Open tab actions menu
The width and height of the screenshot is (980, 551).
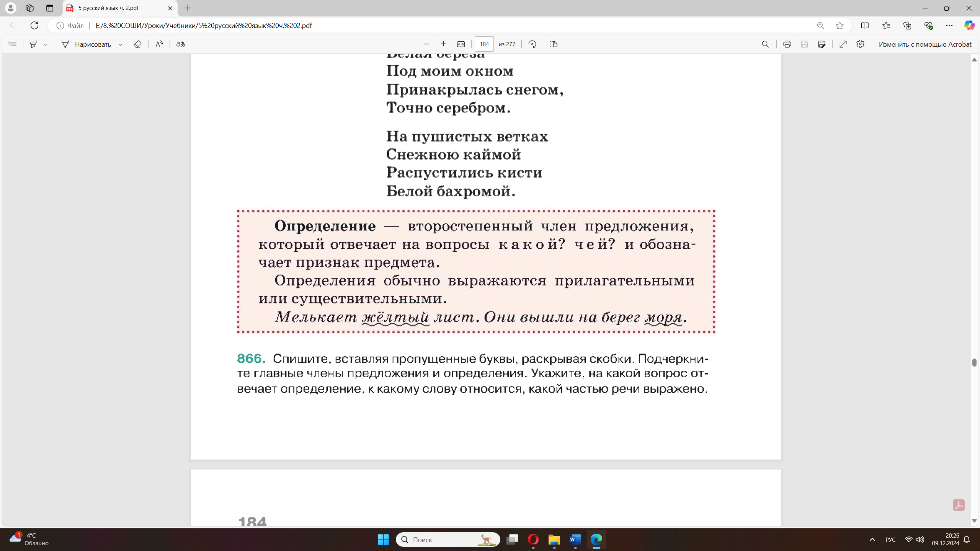[x=50, y=8]
